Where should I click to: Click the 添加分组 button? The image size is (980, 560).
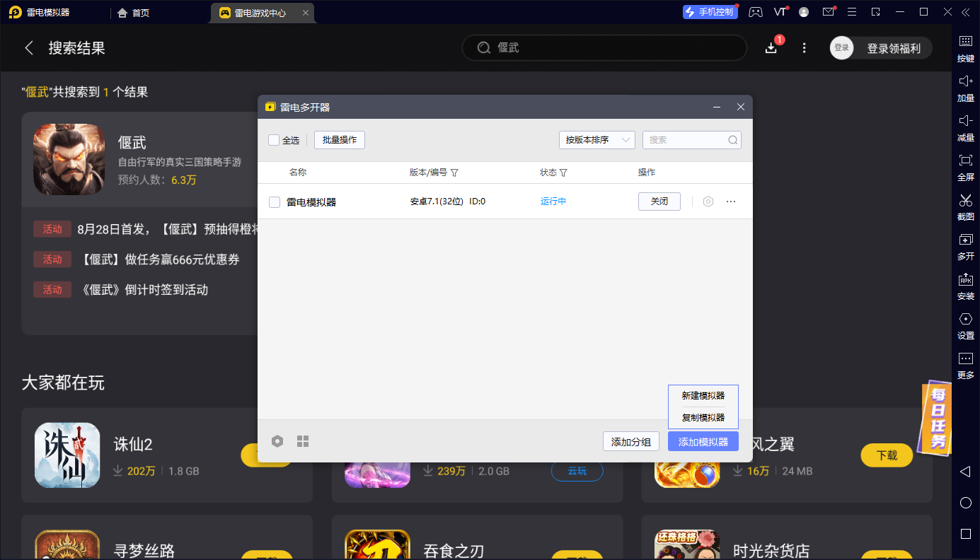(631, 442)
